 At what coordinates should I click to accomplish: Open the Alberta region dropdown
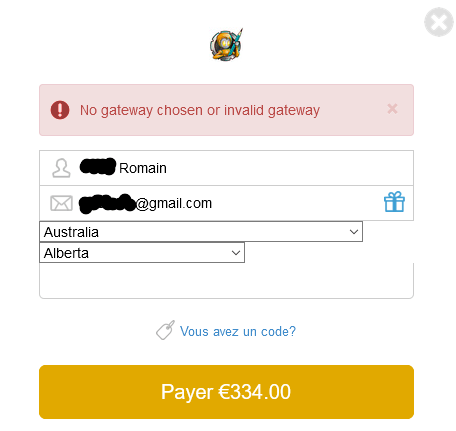pos(142,253)
